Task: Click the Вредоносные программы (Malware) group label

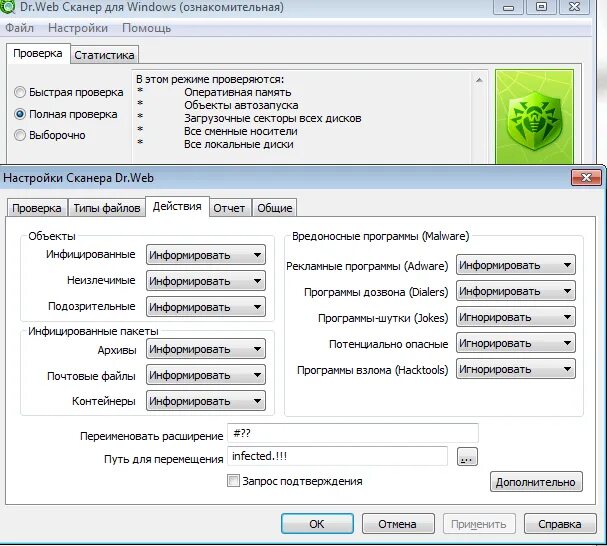Action: tap(381, 236)
